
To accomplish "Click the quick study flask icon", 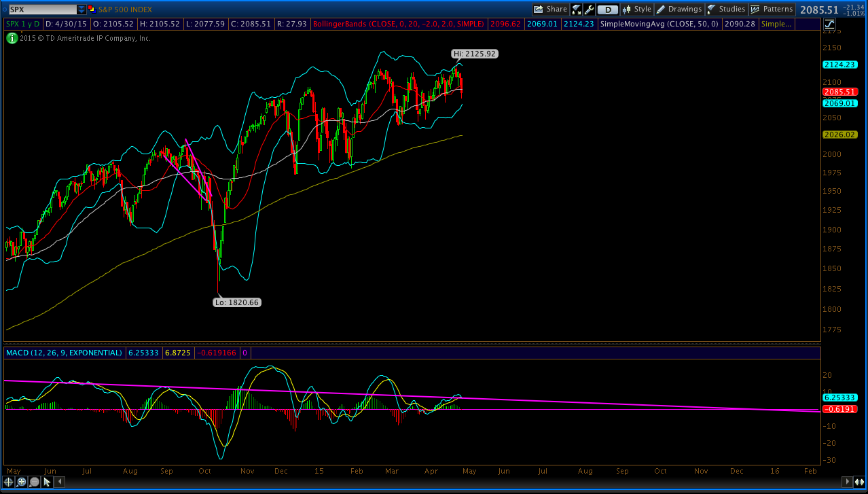I will tap(576, 10).
